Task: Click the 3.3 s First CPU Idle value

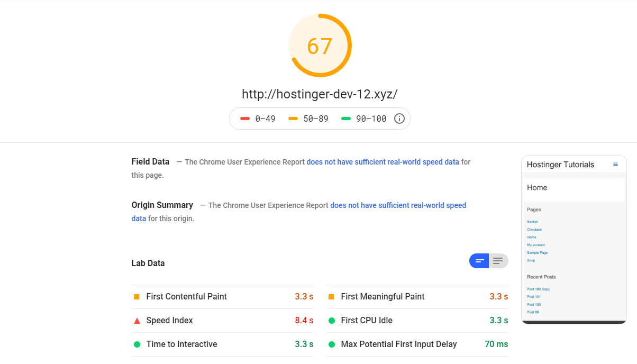Action: [x=499, y=321]
